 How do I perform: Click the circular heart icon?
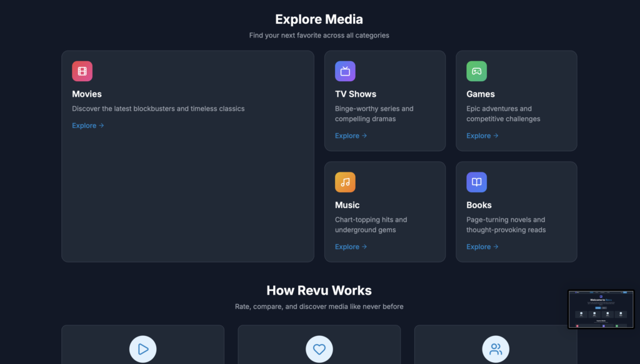(x=319, y=349)
